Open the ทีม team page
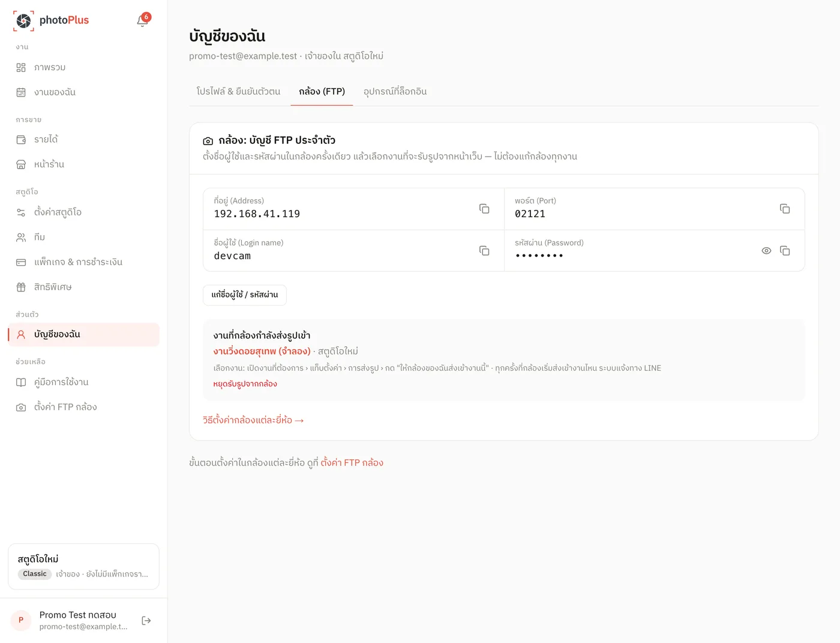 click(x=83, y=238)
